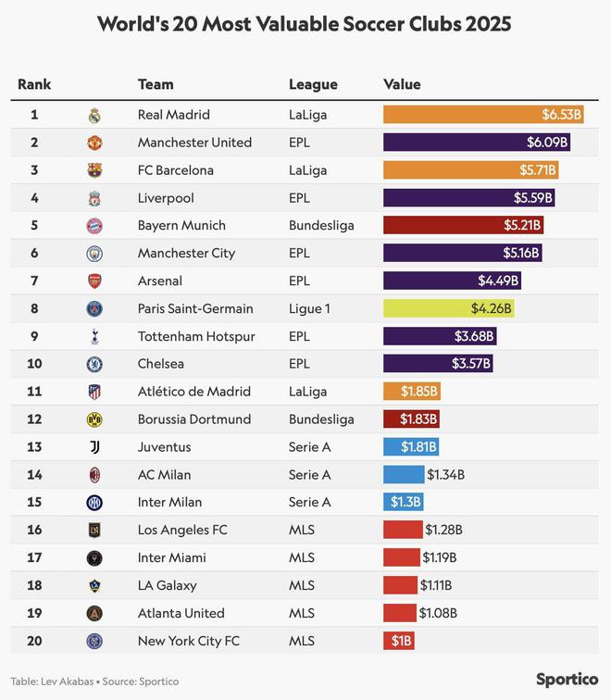Click the Juventus club logo
611x700 pixels.
(x=94, y=447)
